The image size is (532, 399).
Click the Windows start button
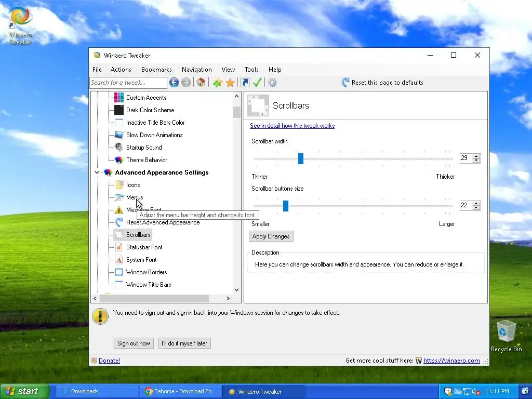(x=24, y=392)
